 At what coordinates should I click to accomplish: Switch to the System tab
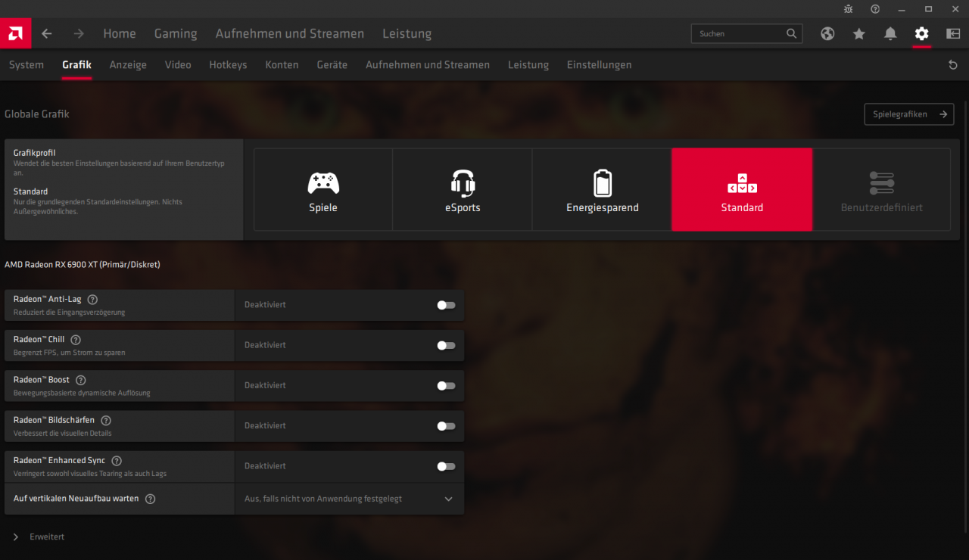click(x=26, y=65)
